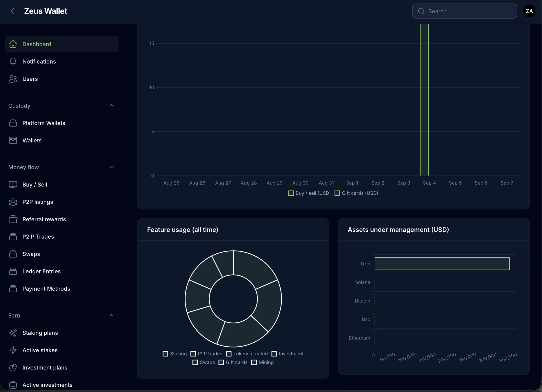Toggle the Gift cards donut legend entry
The image size is (542, 392).
pyautogui.click(x=233, y=362)
